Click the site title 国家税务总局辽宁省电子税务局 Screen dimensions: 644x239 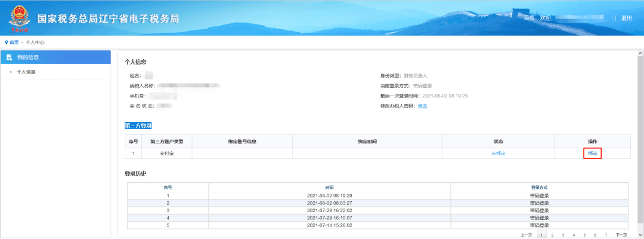(x=108, y=19)
